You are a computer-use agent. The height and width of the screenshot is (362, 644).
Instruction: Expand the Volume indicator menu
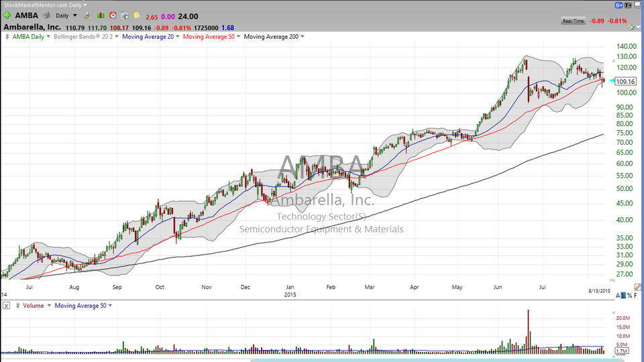point(49,306)
